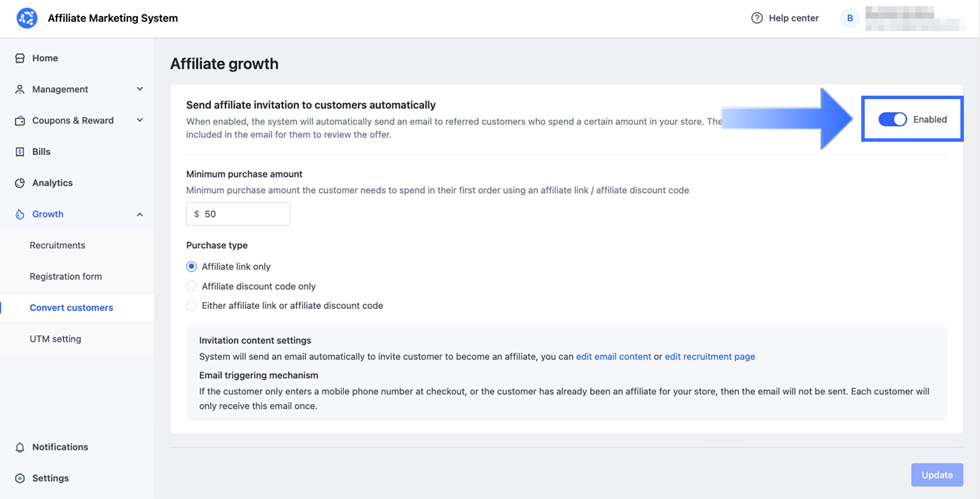Viewport: 980px width, 499px height.
Task: Select the Affiliate link only option
Action: click(x=191, y=267)
